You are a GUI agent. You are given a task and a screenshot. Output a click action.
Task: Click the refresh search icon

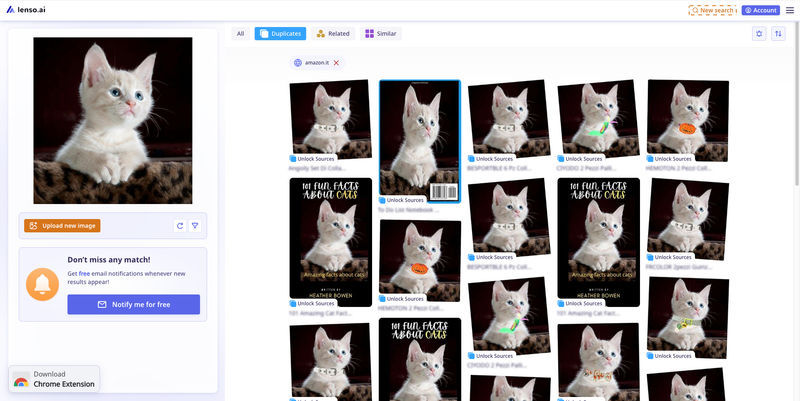tap(179, 226)
